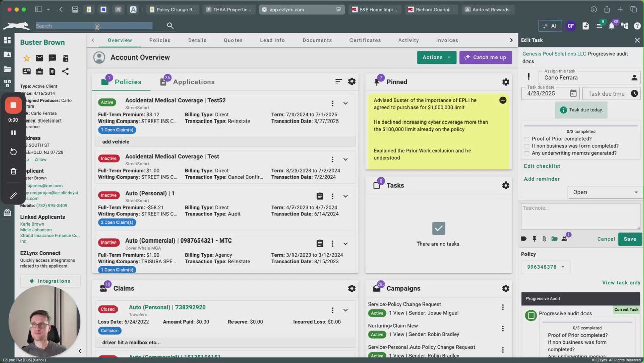Open the Actions dropdown button
The image size is (644, 363).
[x=437, y=57]
